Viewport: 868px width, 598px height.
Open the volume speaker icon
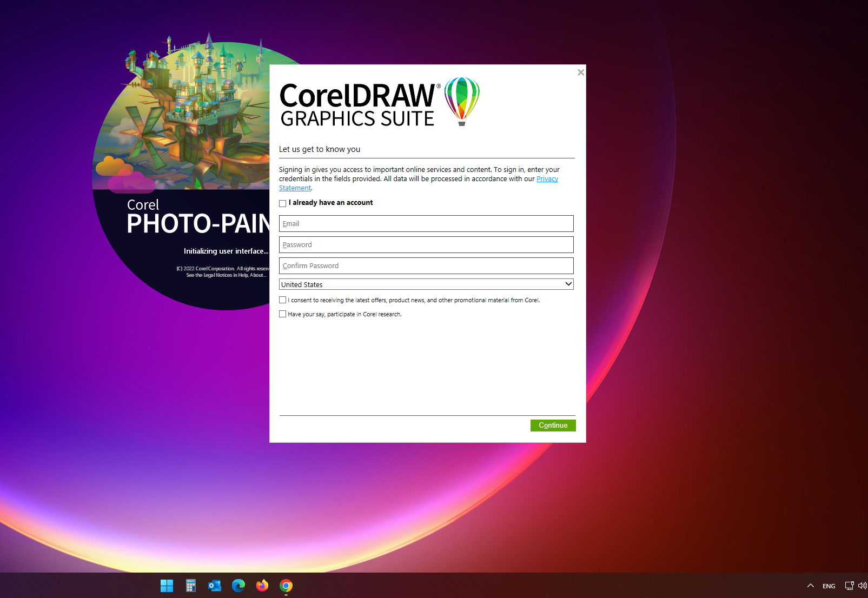pyautogui.click(x=863, y=586)
